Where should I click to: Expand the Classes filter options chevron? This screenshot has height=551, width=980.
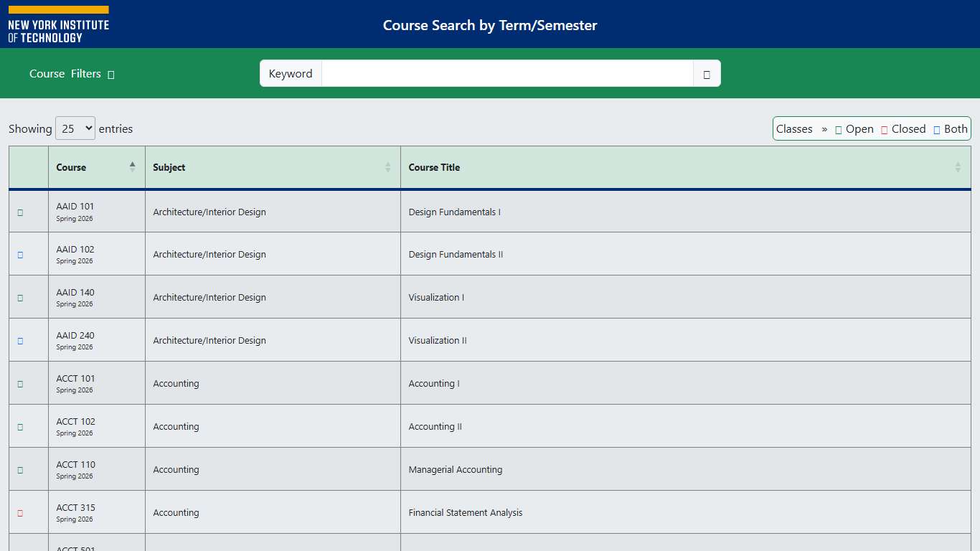824,129
